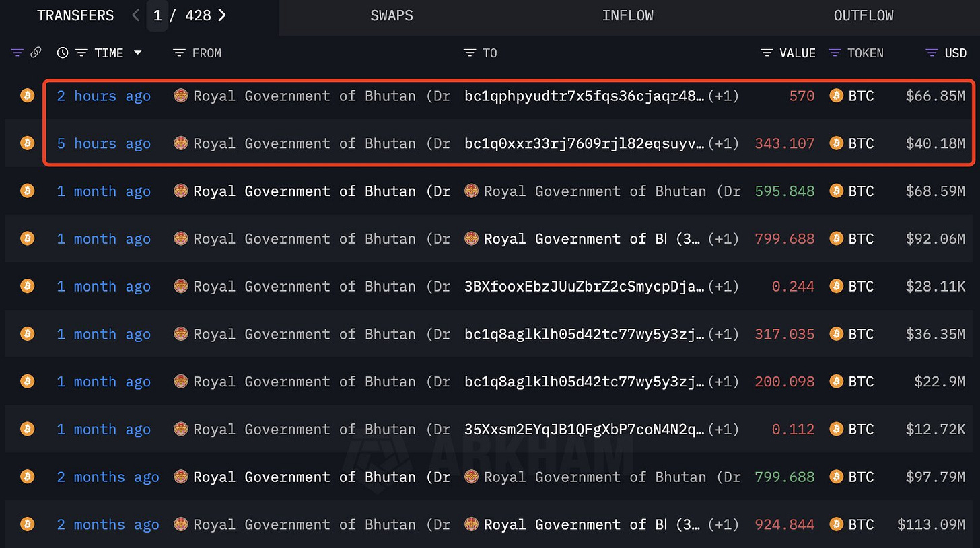Viewport: 980px width, 548px height.
Task: Open the VALUE column filter
Action: pos(767,53)
